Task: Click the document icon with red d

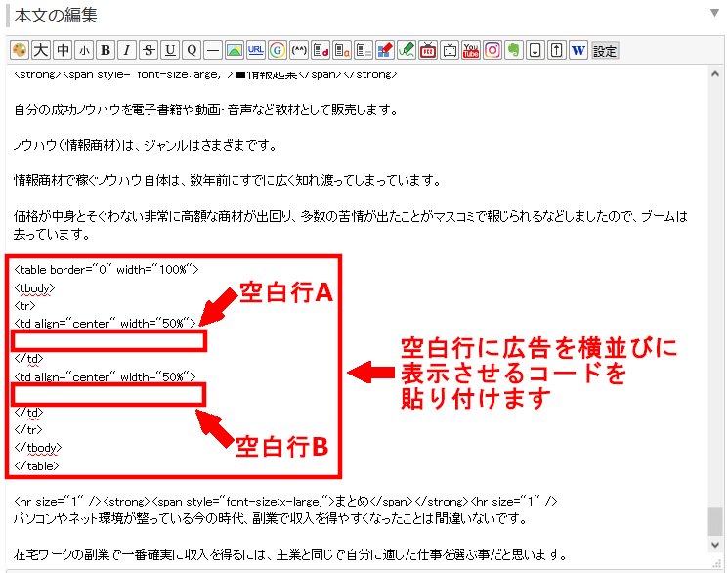Action: [x=321, y=50]
